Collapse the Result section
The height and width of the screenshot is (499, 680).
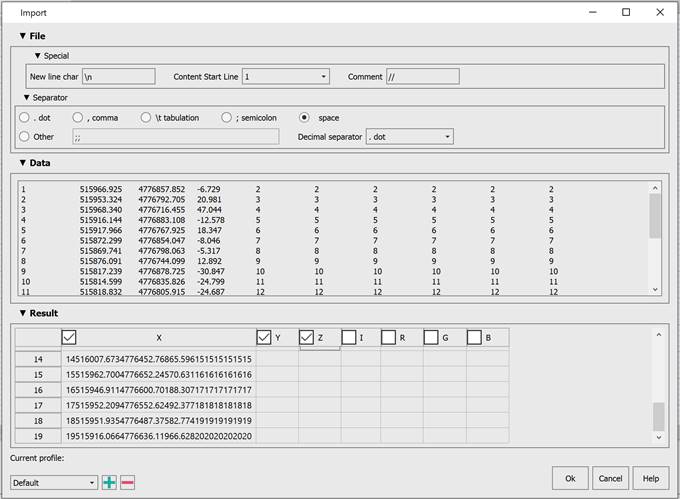click(x=23, y=313)
